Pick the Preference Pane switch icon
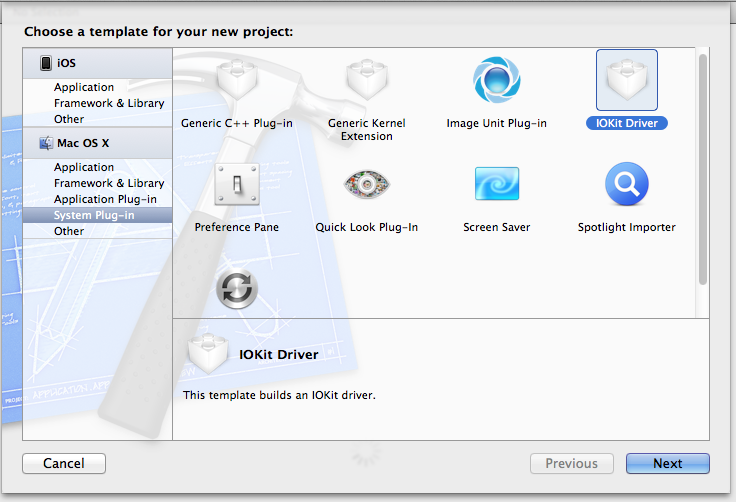736x502 pixels. [x=237, y=186]
